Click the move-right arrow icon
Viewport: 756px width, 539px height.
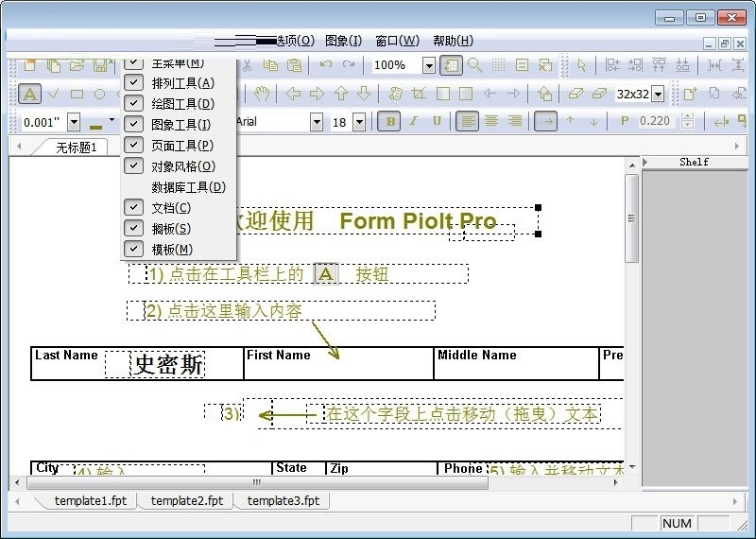(x=317, y=94)
